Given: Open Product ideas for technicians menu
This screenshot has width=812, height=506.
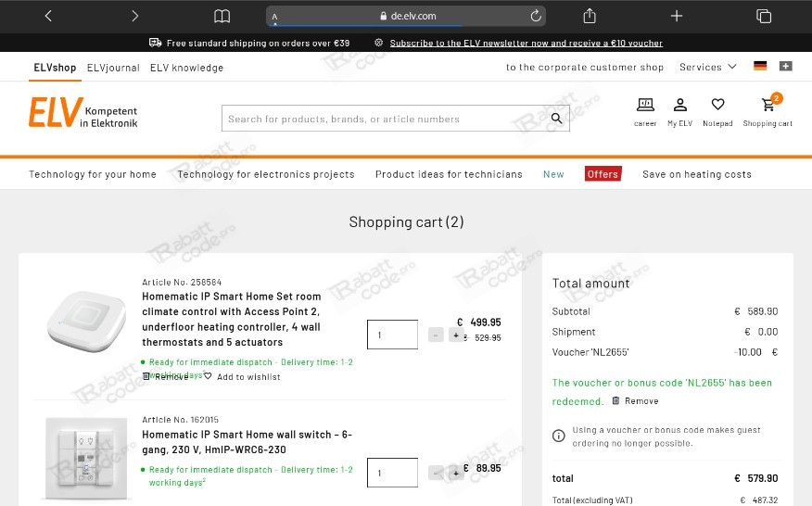Looking at the screenshot, I should tap(449, 174).
